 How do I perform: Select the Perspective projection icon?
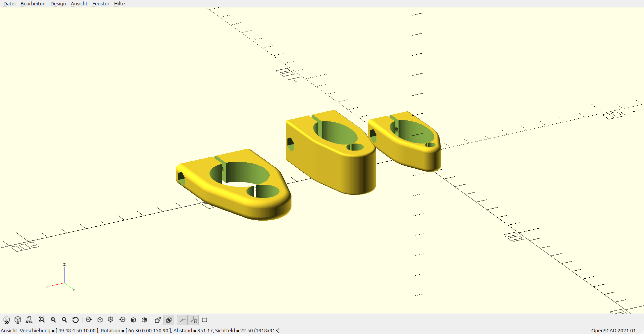coord(158,320)
